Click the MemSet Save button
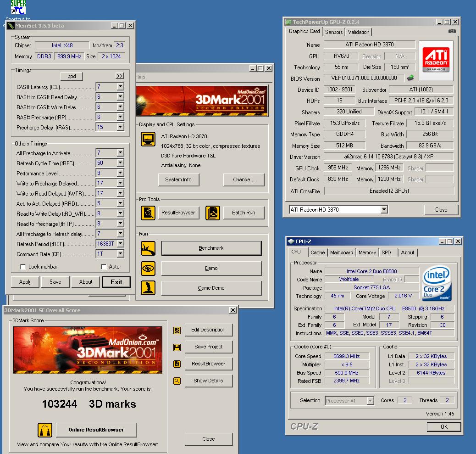The width and height of the screenshot is (476, 454). pyautogui.click(x=55, y=282)
